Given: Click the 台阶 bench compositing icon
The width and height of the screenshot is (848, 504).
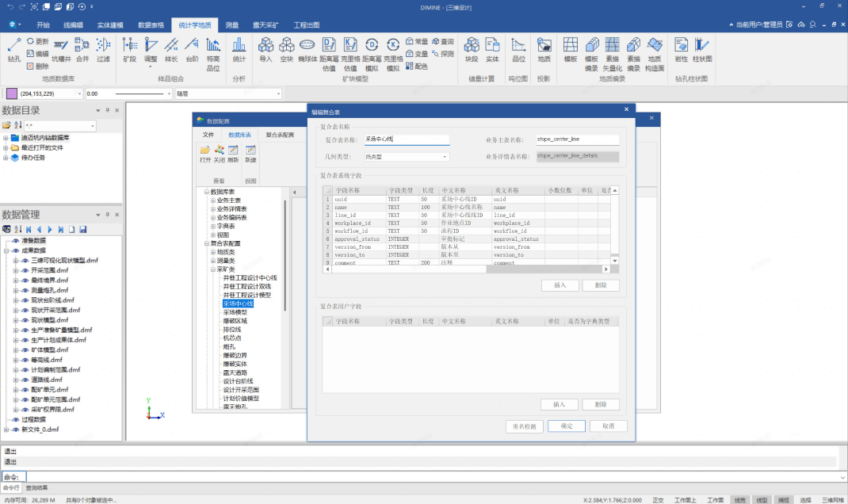Looking at the screenshot, I should 192,50.
